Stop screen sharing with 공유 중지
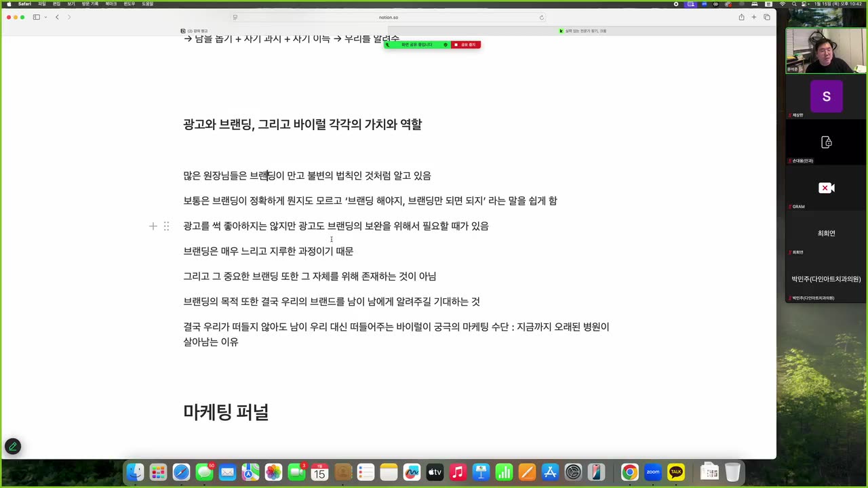The height and width of the screenshot is (488, 868). [466, 45]
